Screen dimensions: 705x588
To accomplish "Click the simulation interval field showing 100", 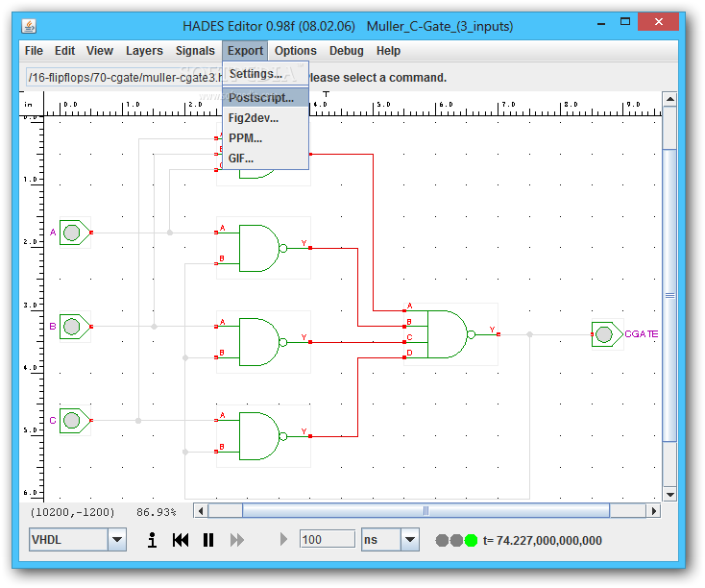I will coord(328,539).
